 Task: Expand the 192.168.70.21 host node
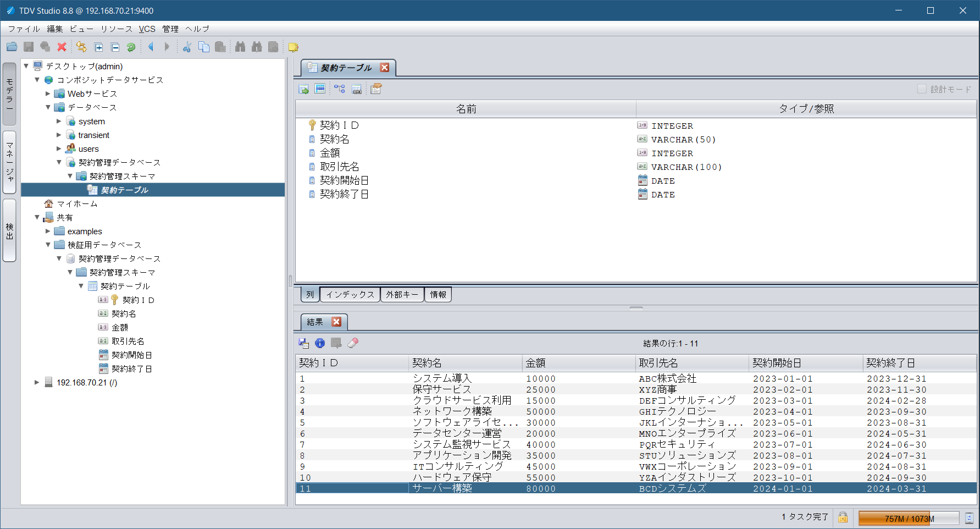click(x=37, y=382)
